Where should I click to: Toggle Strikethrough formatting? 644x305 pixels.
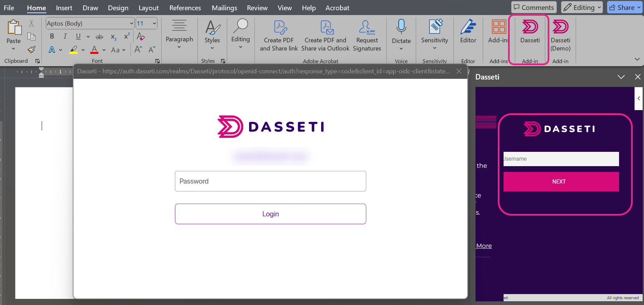click(99, 37)
